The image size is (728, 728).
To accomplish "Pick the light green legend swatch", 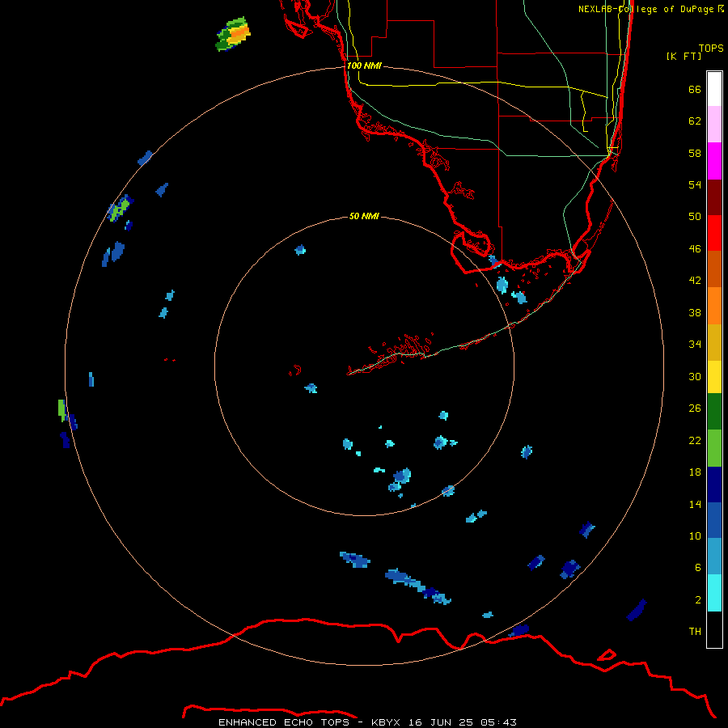I will pyautogui.click(x=714, y=448).
